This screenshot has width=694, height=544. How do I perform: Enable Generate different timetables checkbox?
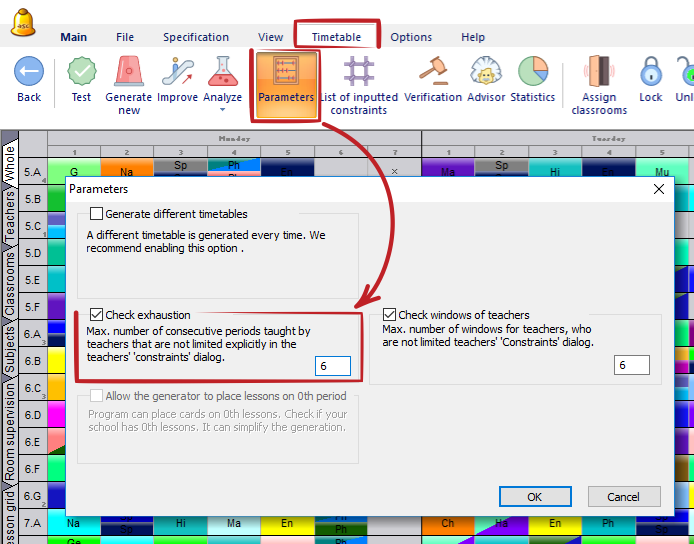click(x=97, y=214)
